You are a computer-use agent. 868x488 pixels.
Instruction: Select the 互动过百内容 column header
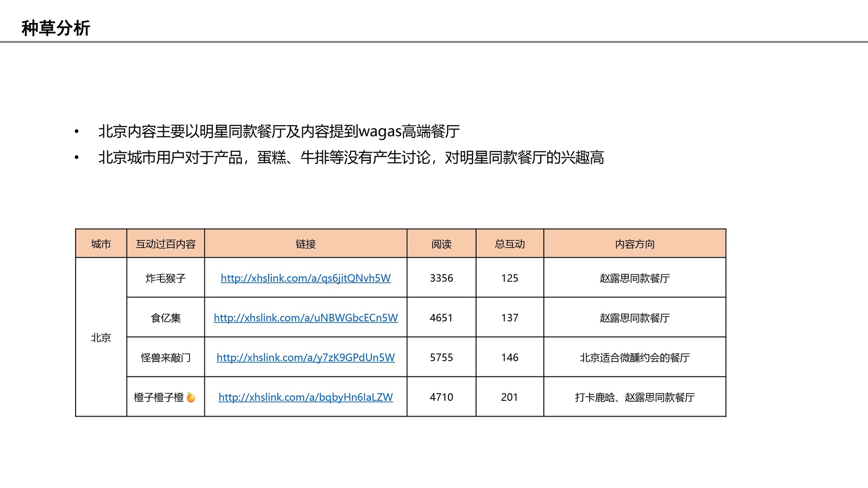pyautogui.click(x=165, y=244)
